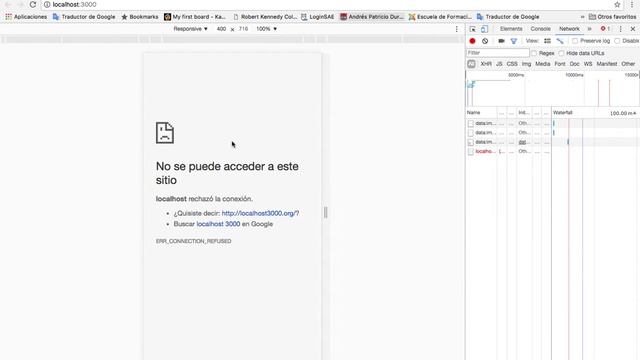Enable the Regex filter checkbox

point(534,53)
